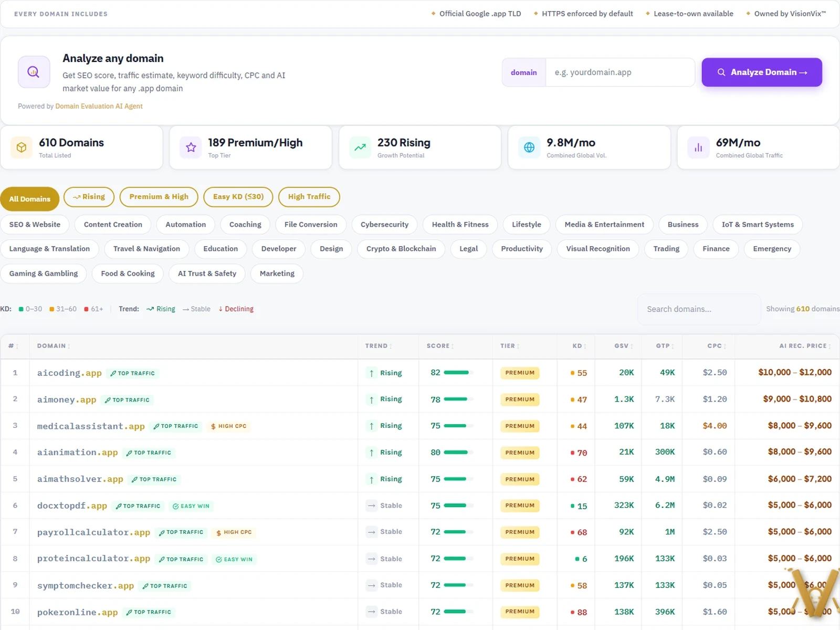Screen dimensions: 840x630
Task: Sort table by KD column
Action: coord(580,346)
